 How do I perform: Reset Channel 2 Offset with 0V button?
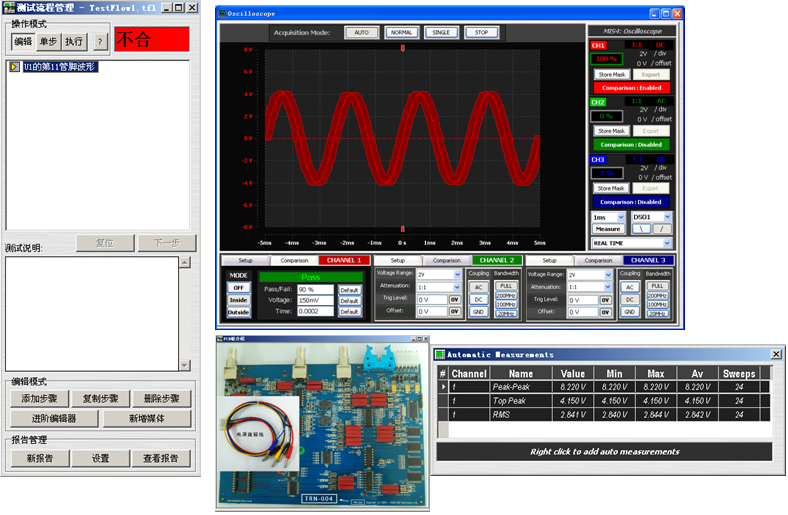point(454,312)
